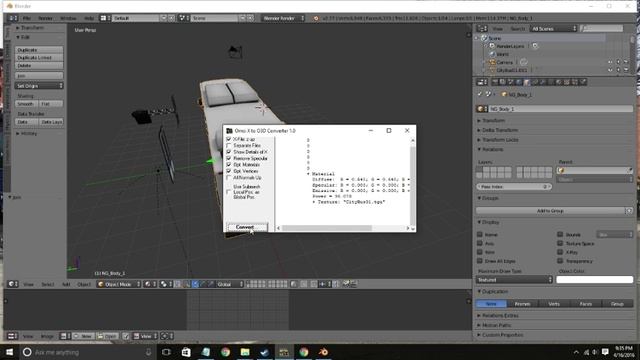Open the File menu
Image resolution: width=640 pixels, height=360 pixels.
tap(27, 18)
